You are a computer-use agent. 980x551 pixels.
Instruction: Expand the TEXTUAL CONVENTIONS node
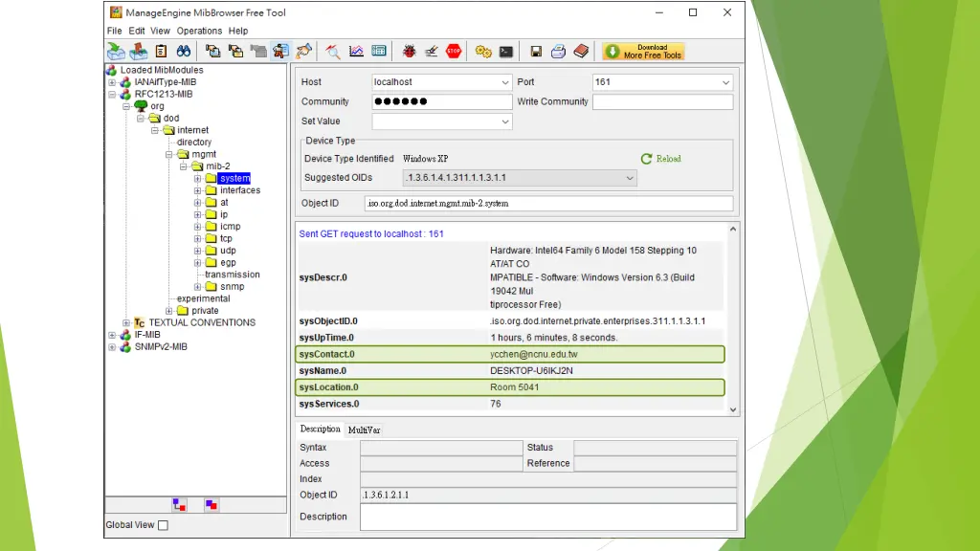click(x=126, y=323)
